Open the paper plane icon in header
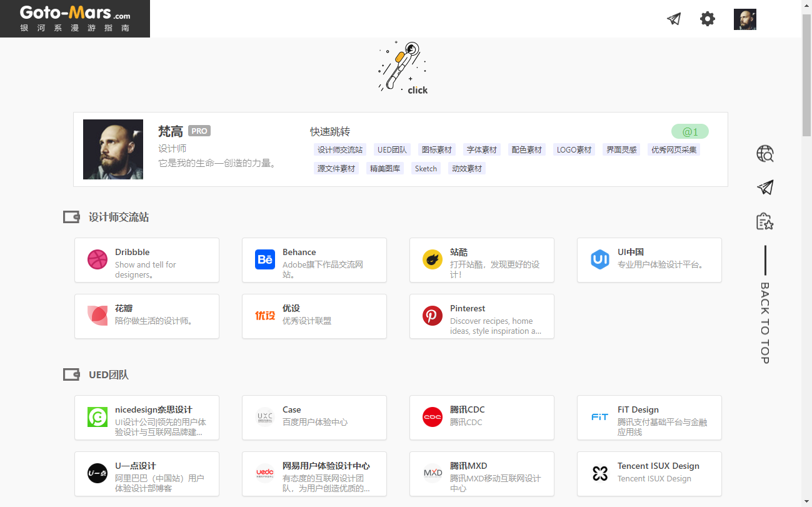 [x=674, y=19]
